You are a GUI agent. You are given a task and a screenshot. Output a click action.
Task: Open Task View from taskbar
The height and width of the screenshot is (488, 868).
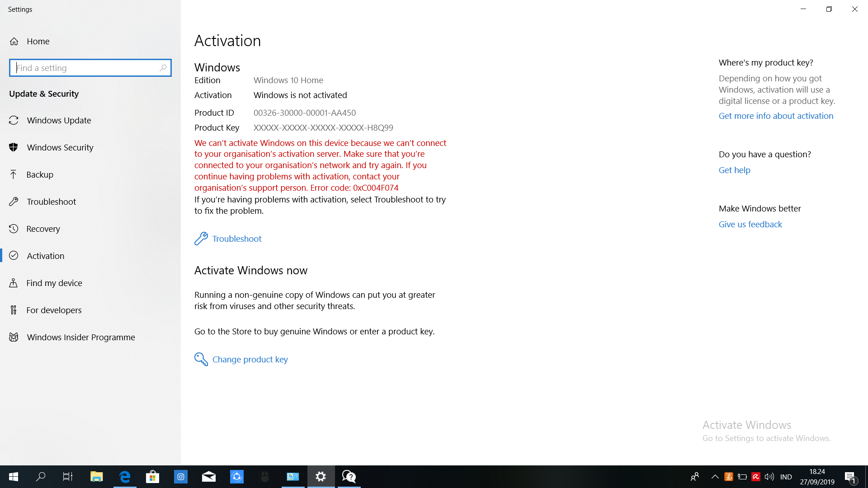(x=68, y=477)
